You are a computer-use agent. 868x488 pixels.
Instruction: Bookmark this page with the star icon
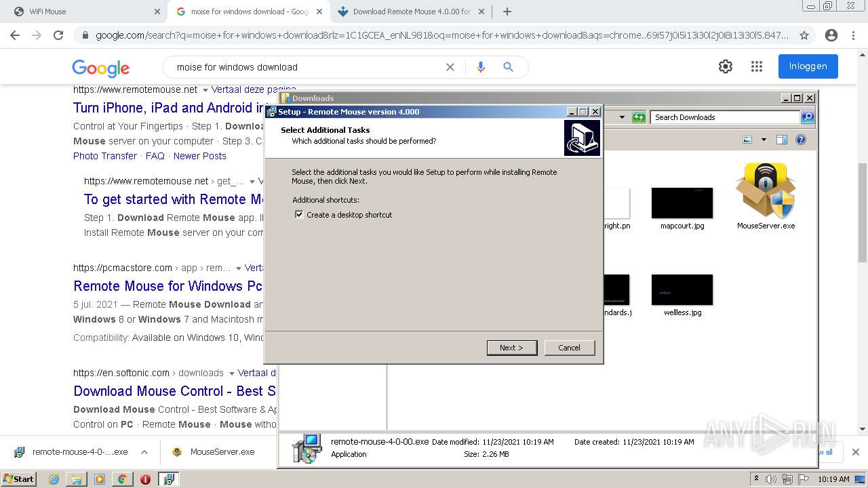click(x=804, y=35)
